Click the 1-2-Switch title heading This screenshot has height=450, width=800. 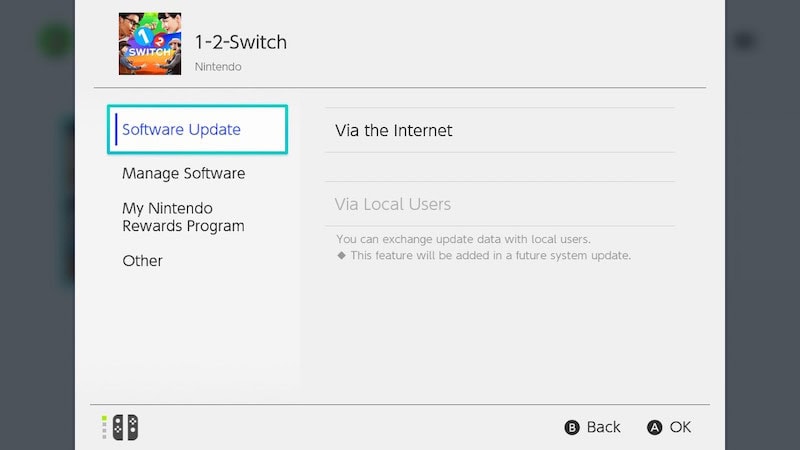point(241,42)
